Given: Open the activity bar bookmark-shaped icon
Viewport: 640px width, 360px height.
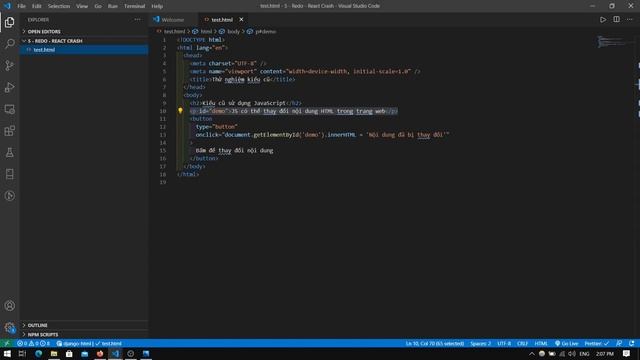Looking at the screenshot, I should (x=9, y=174).
